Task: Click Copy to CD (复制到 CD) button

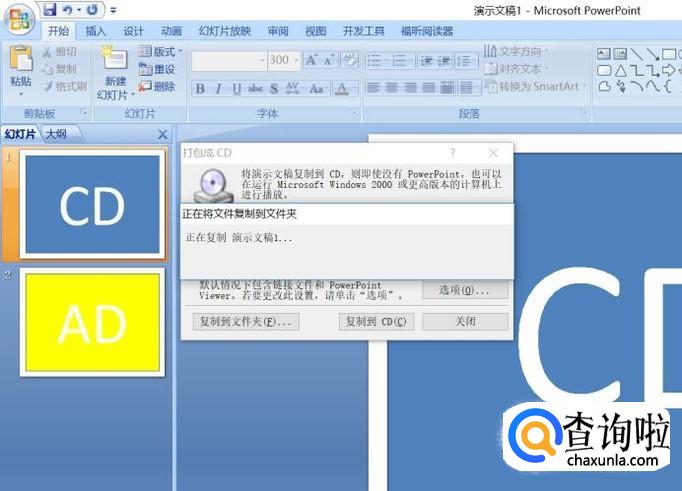Action: click(376, 322)
